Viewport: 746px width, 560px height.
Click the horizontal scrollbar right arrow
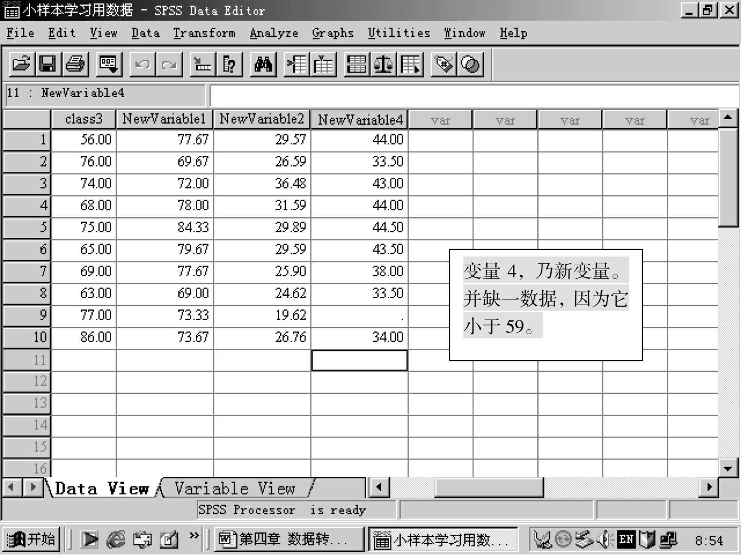point(709,487)
